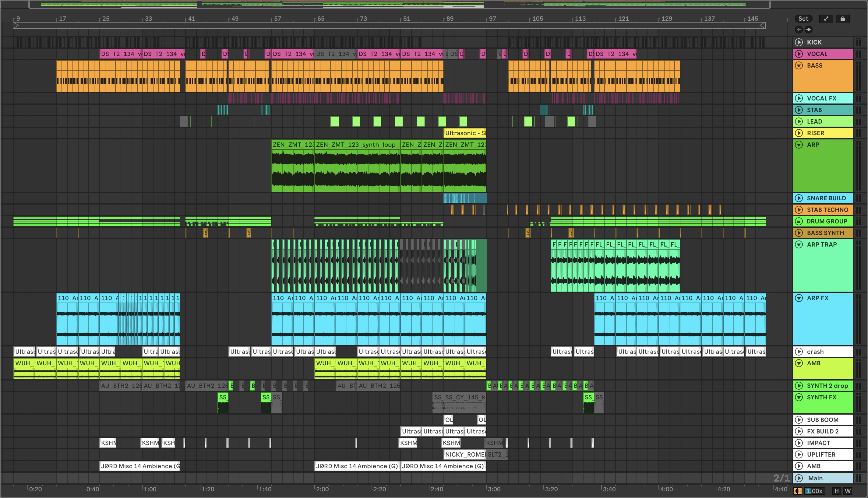
Task: Unfold the Main track
Action: 799,478
